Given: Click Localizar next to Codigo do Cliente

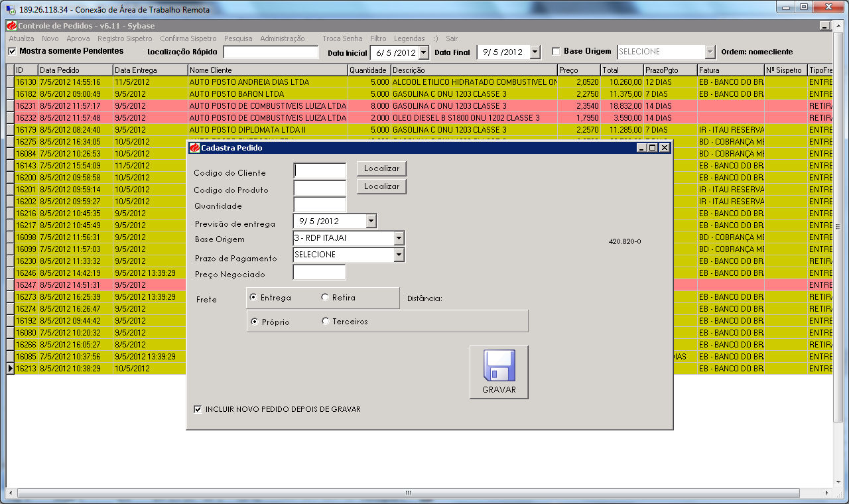Looking at the screenshot, I should coord(381,168).
